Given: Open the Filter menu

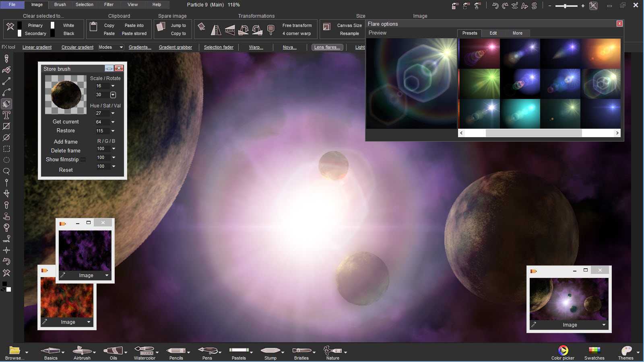Looking at the screenshot, I should pos(109,5).
